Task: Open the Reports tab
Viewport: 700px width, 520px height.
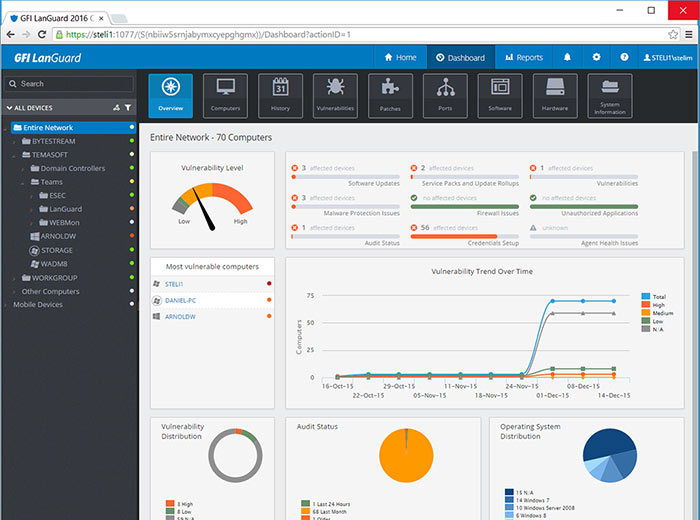Action: [x=524, y=57]
